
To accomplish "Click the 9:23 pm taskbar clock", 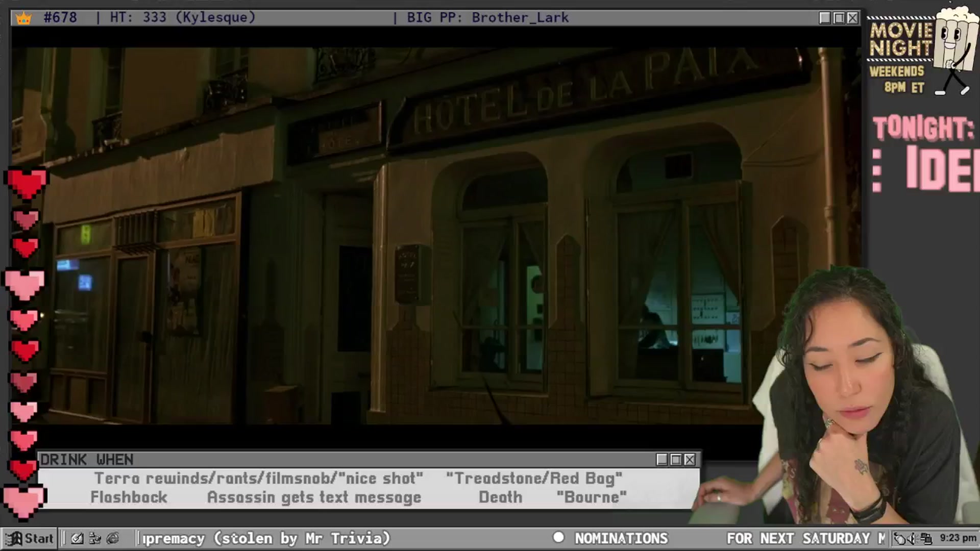I will (958, 538).
